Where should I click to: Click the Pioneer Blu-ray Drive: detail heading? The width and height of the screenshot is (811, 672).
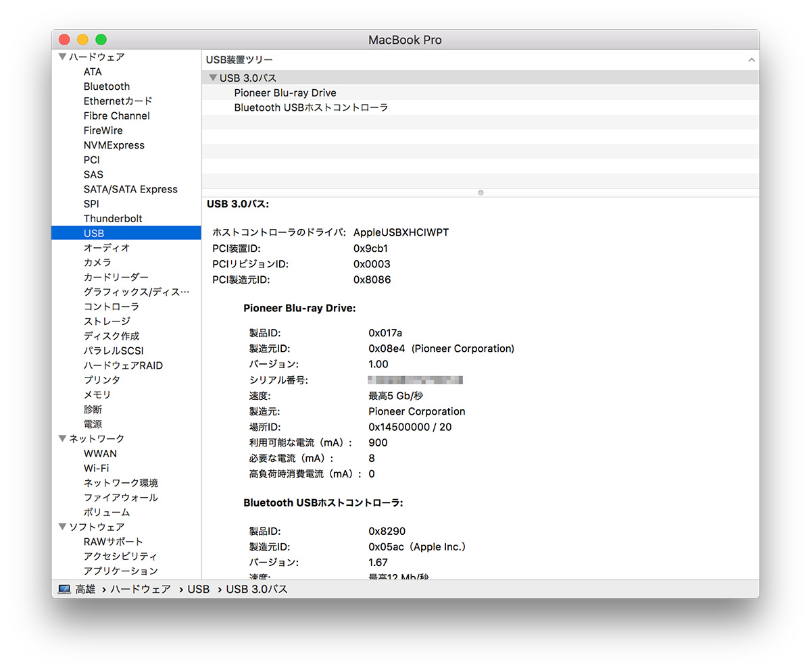[299, 309]
